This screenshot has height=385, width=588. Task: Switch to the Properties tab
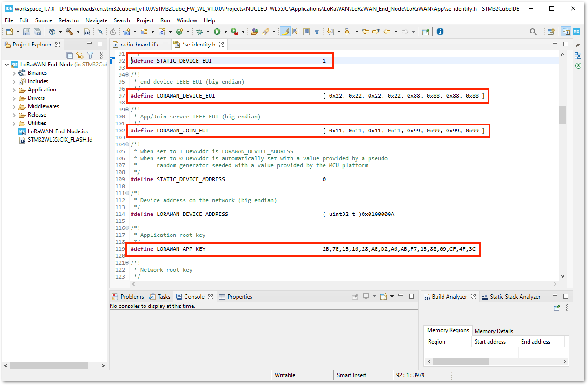236,297
